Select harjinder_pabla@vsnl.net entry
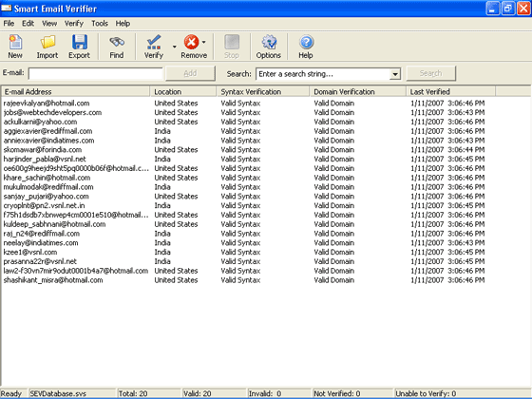The image size is (532, 399). pyautogui.click(x=45, y=160)
